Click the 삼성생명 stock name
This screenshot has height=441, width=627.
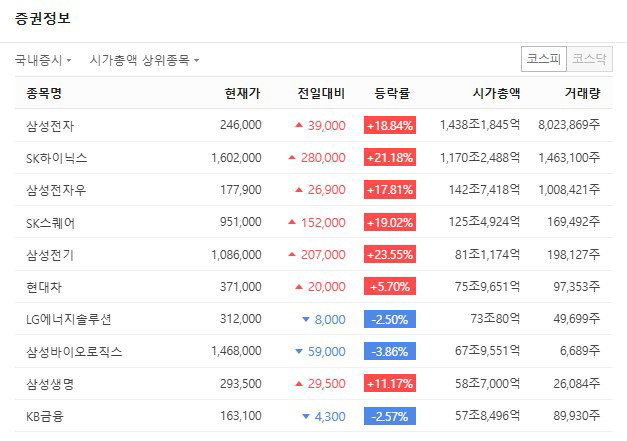coord(50,384)
